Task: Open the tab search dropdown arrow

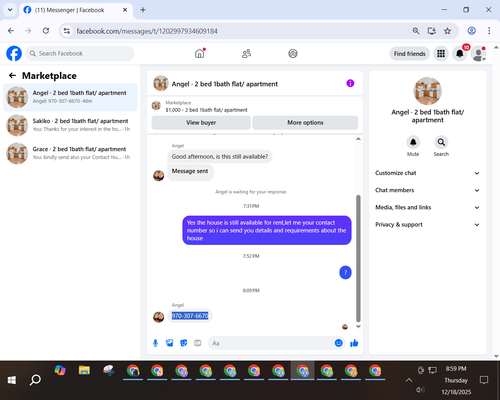Action: 10,10
